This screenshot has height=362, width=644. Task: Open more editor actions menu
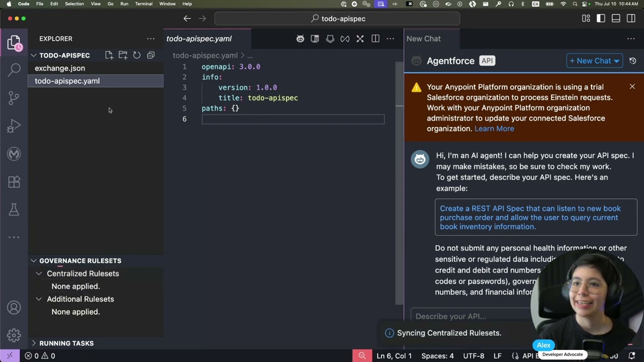point(390,39)
